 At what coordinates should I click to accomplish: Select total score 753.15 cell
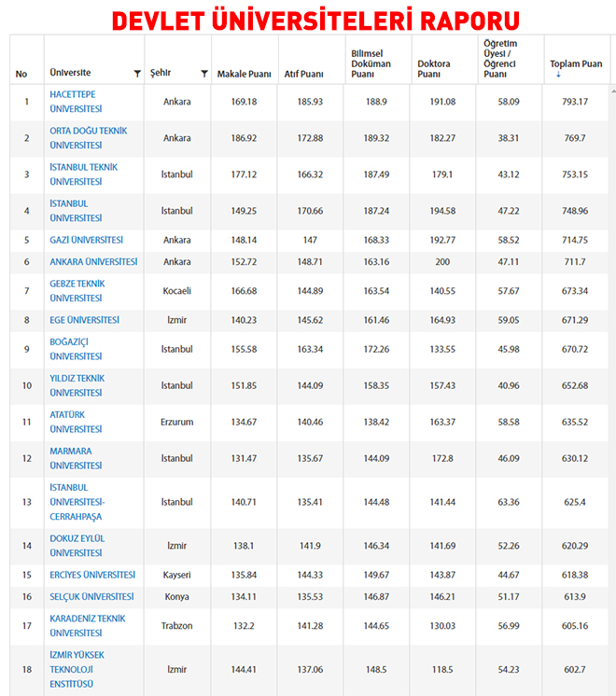point(575,174)
